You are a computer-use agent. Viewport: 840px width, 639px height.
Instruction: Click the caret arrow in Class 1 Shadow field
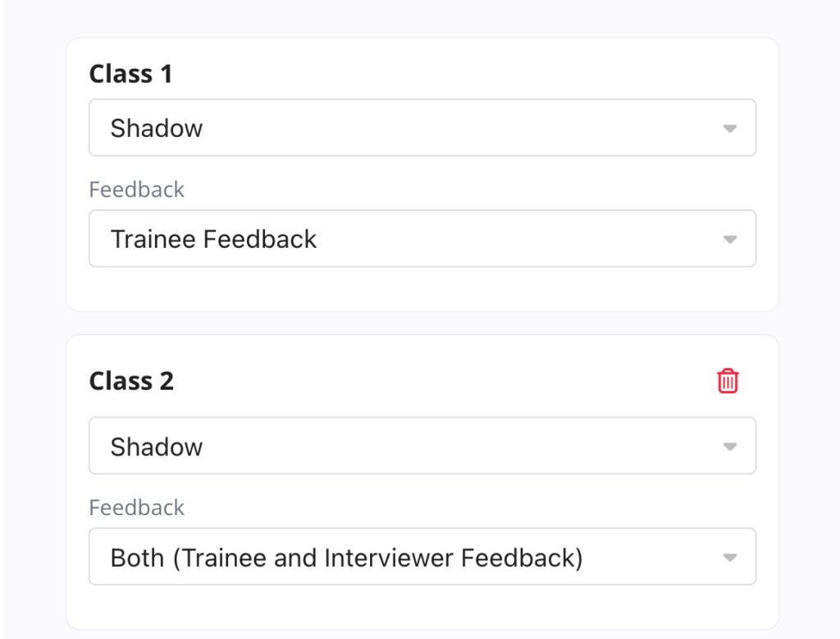[729, 129]
